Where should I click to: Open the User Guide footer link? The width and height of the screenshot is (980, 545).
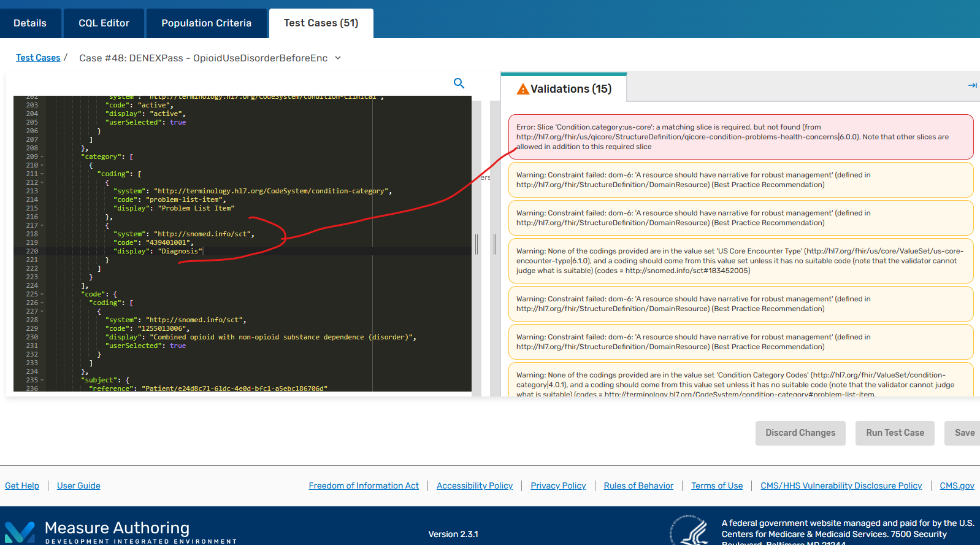point(78,486)
